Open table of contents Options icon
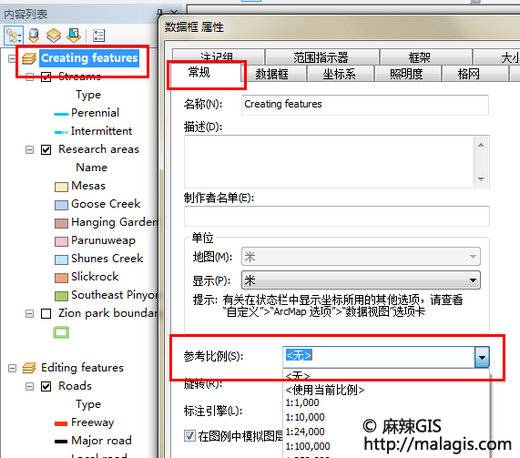 pos(99,36)
